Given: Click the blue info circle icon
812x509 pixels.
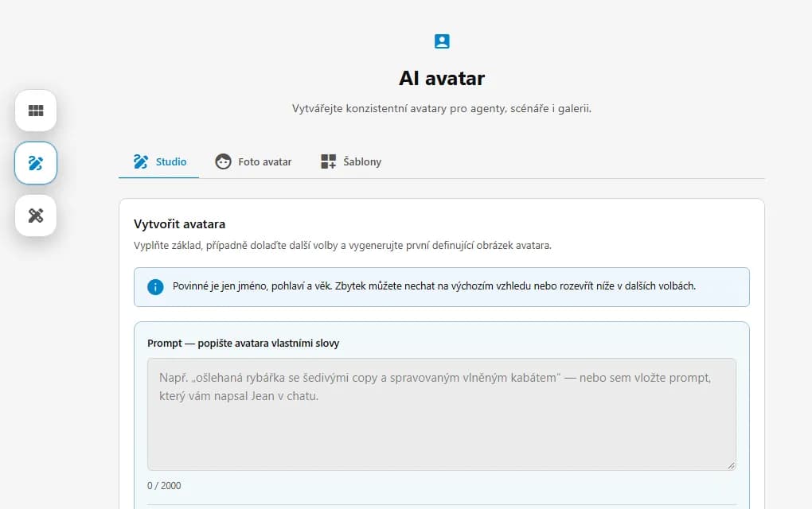Looking at the screenshot, I should pos(155,286).
